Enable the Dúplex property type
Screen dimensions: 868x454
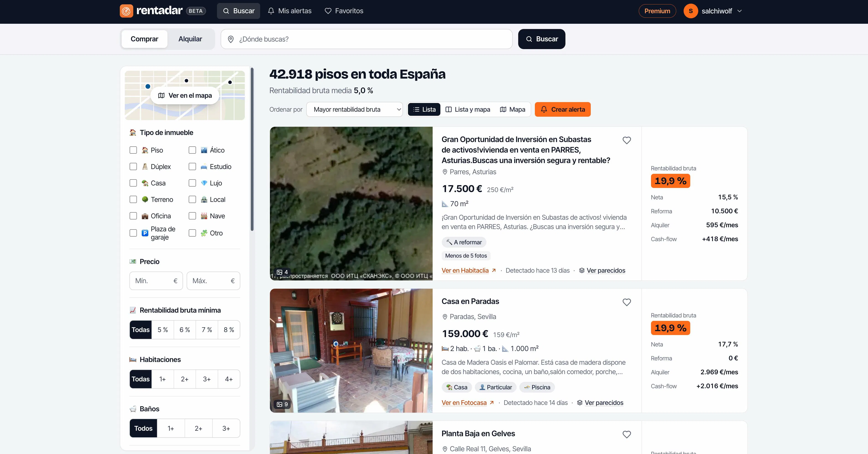133,167
